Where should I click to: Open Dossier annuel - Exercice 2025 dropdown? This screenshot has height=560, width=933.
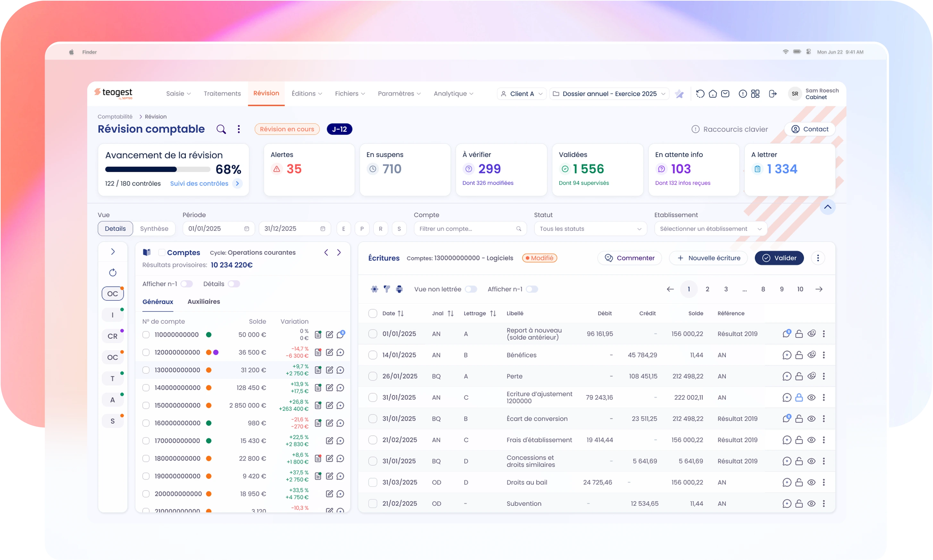[x=609, y=94]
